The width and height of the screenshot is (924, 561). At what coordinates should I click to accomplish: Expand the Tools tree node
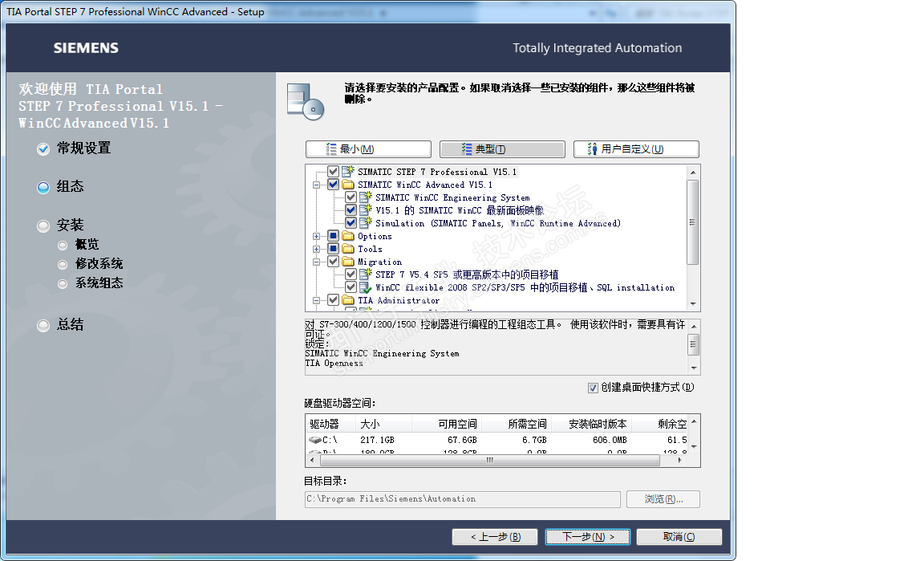click(x=317, y=250)
